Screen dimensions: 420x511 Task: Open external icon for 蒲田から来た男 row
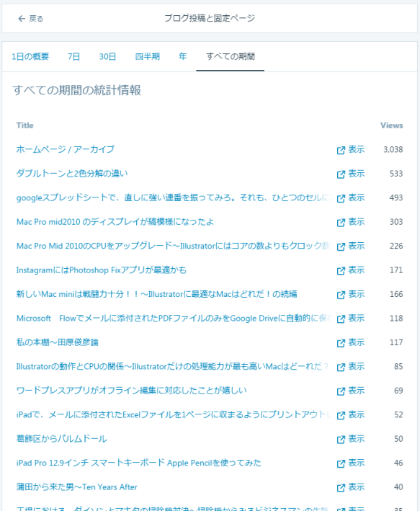(x=341, y=487)
